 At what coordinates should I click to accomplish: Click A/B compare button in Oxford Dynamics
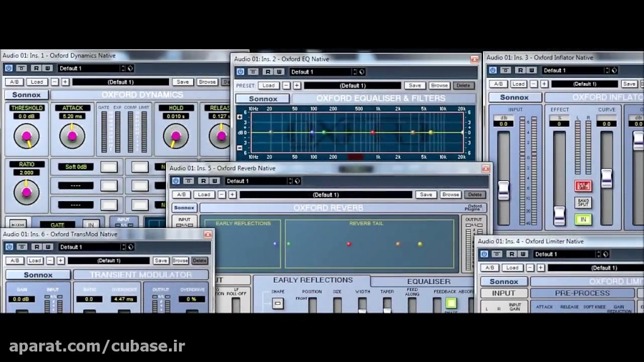(14, 82)
